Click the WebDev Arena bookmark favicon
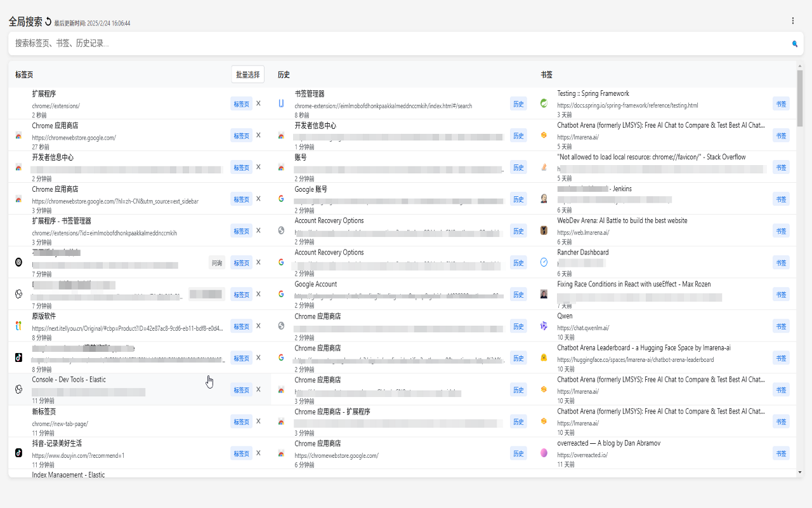The image size is (812, 508). click(x=544, y=231)
